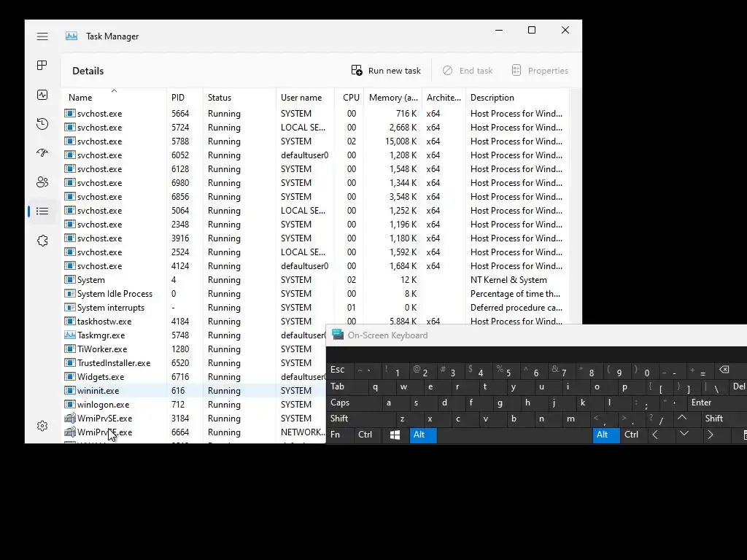747x560 pixels.
Task: Tap the left arrow key on On-Screen Keyboard
Action: (656, 435)
